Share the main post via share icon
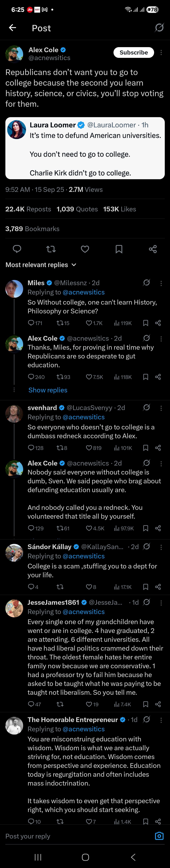 click(x=153, y=249)
